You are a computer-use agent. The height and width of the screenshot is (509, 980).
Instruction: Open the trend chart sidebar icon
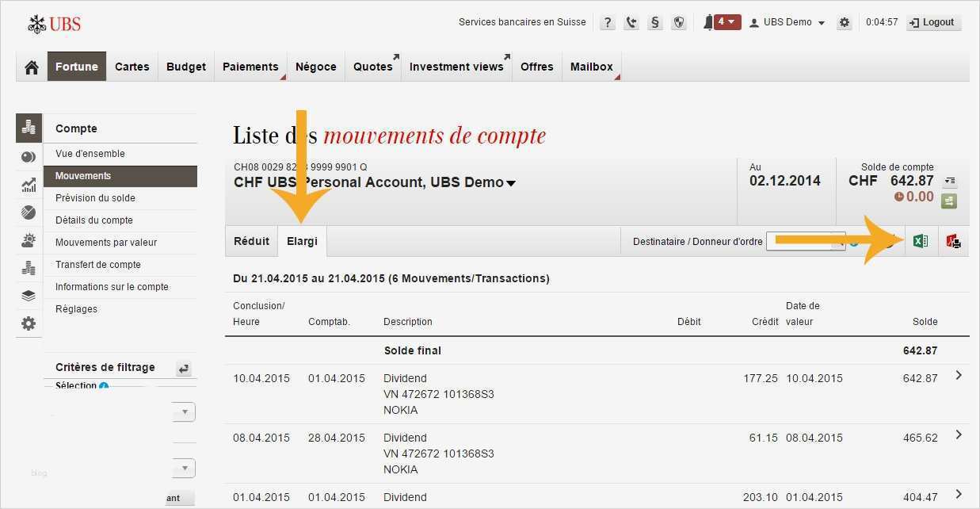[x=29, y=185]
